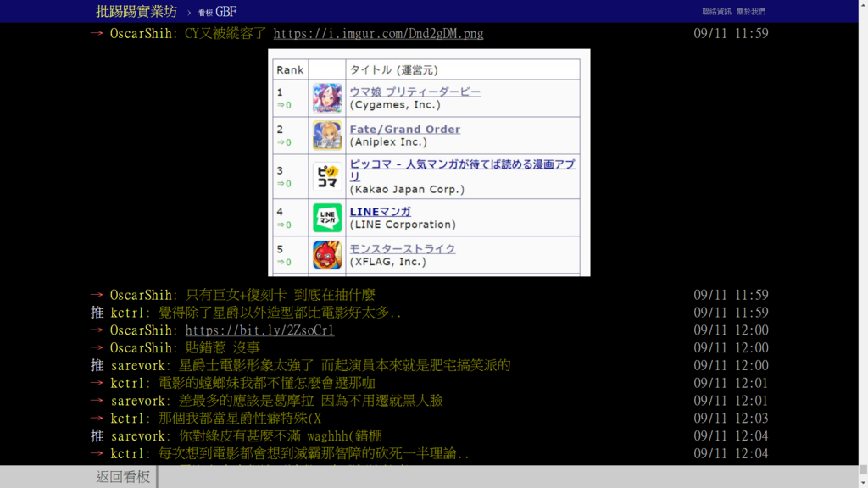This screenshot has width=868, height=488.
Task: Open the GBF board link in the header
Action: pyautogui.click(x=217, y=12)
